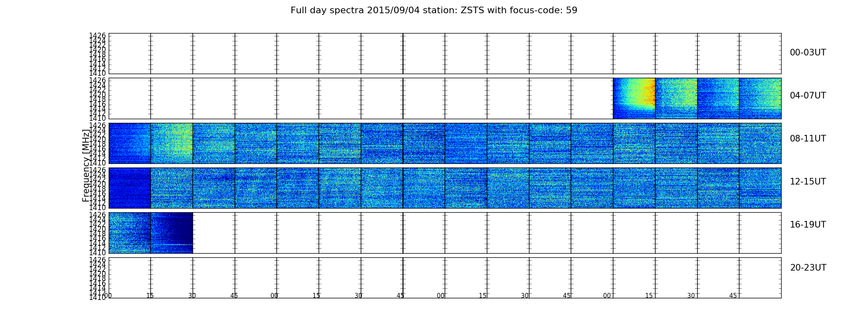The height and width of the screenshot is (331, 868).
Task: Click the "Frequency [MHz]" axis label
Action: coord(86,165)
